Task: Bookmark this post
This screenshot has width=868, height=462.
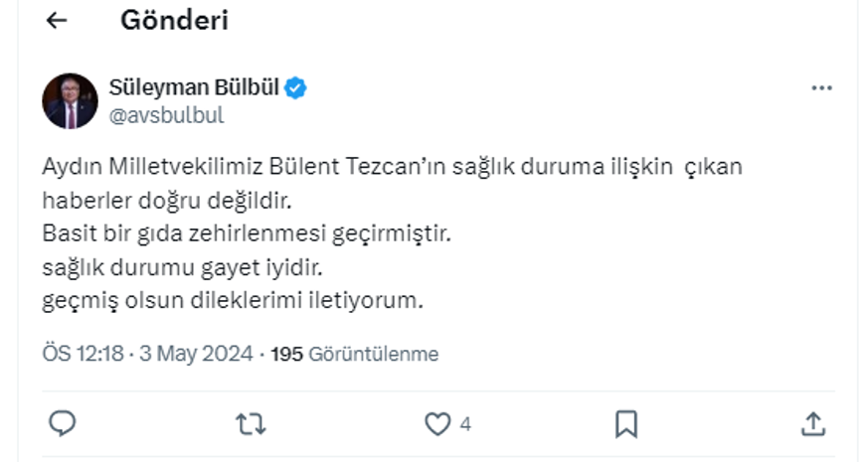Action: tap(625, 424)
